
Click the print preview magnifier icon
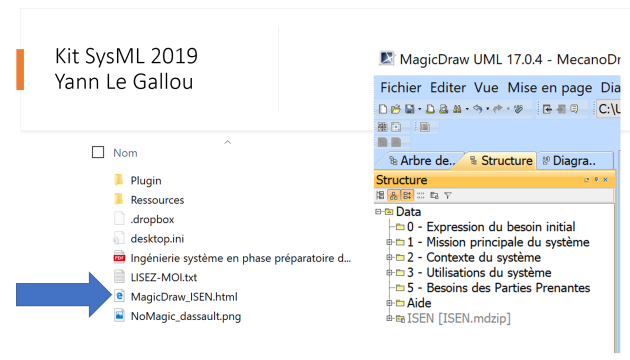pos(444,109)
